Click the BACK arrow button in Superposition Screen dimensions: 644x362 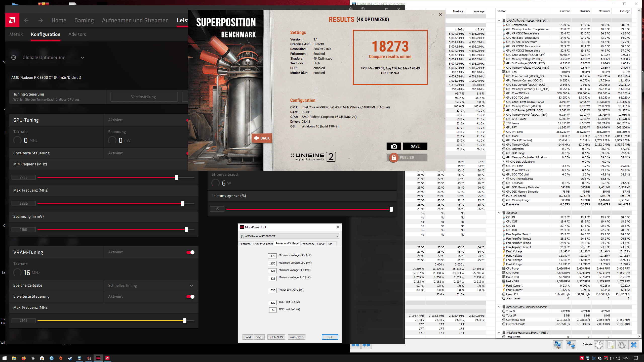tap(262, 138)
